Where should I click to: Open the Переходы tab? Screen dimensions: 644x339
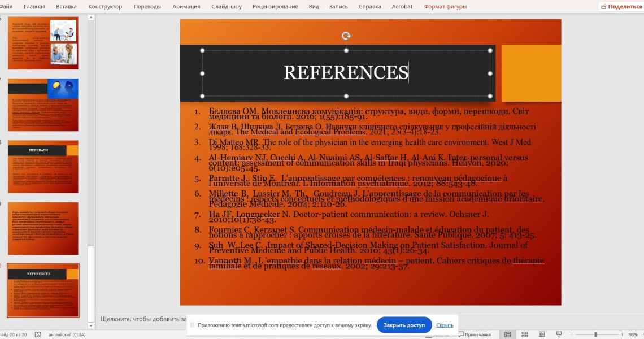(147, 7)
